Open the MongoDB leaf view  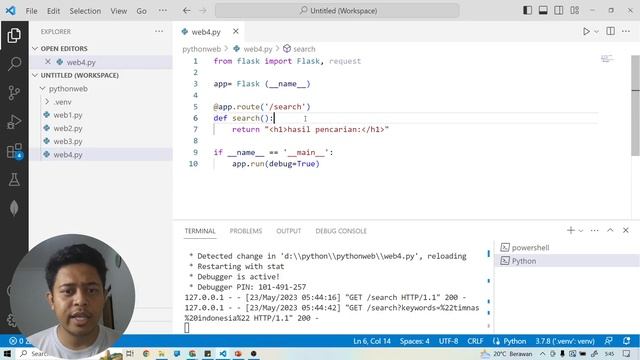click(x=14, y=208)
